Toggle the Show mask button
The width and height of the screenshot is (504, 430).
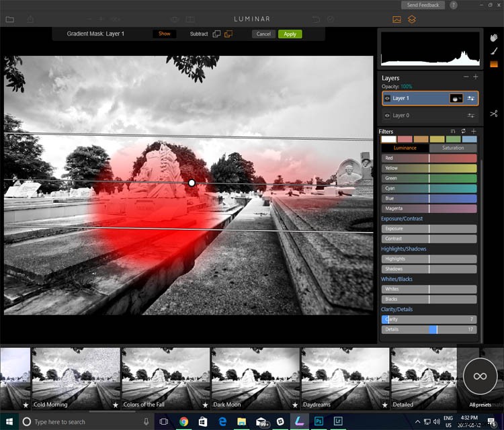(x=164, y=34)
